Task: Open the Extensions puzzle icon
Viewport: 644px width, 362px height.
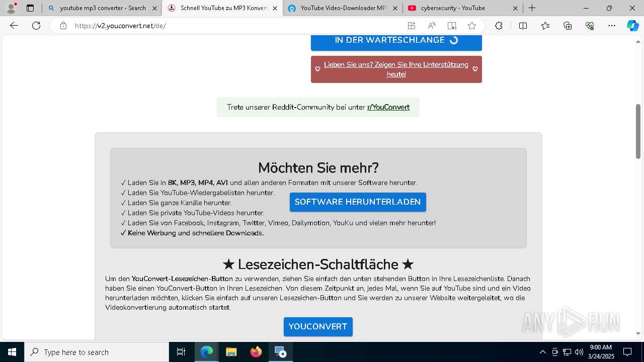Action: pos(499,26)
